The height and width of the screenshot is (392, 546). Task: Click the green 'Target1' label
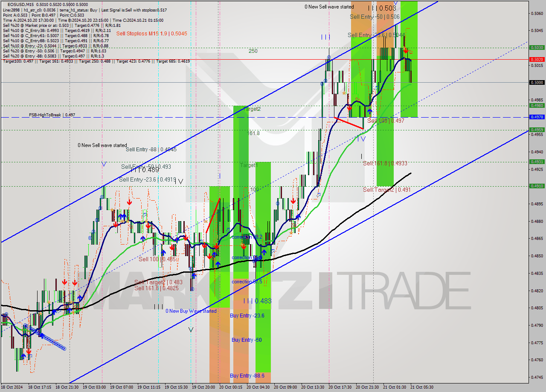[x=249, y=165]
